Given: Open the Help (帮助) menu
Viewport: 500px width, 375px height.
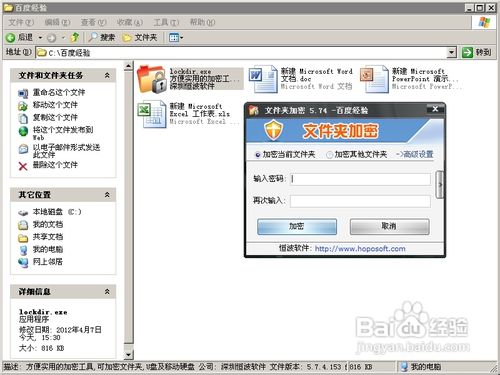Looking at the screenshot, I should pos(202,22).
